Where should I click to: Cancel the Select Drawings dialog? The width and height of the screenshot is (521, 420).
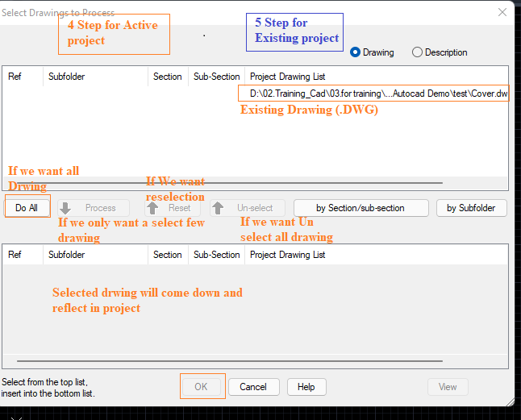253,387
